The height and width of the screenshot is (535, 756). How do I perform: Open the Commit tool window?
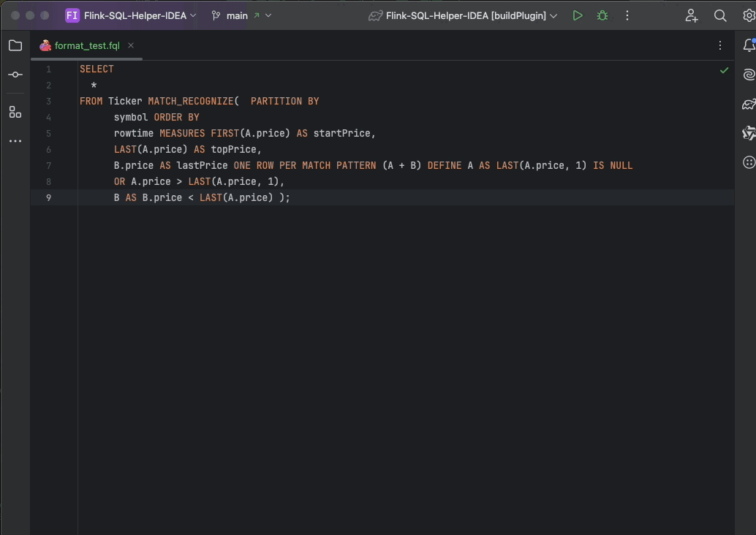pos(15,75)
